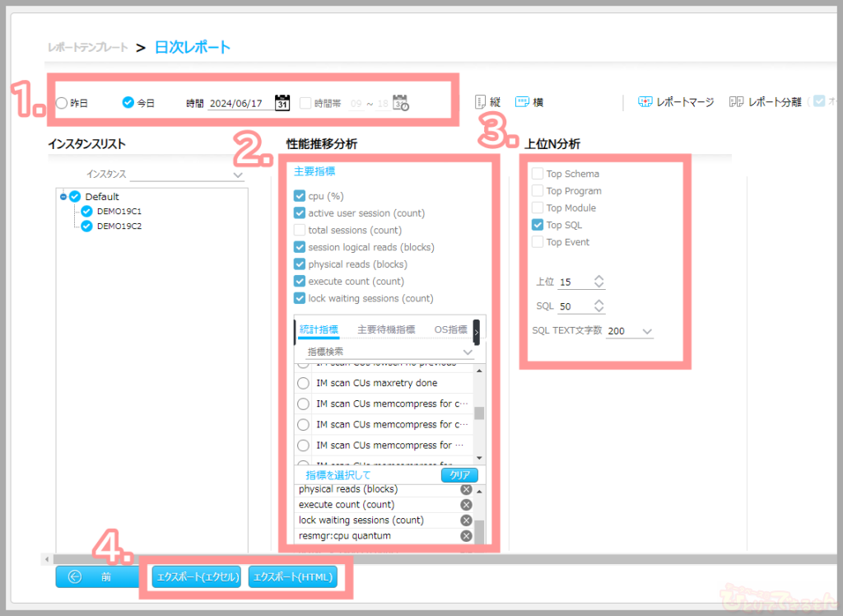Image resolution: width=843 pixels, height=616 pixels.
Task: Click the クリア button
Action: pyautogui.click(x=459, y=475)
